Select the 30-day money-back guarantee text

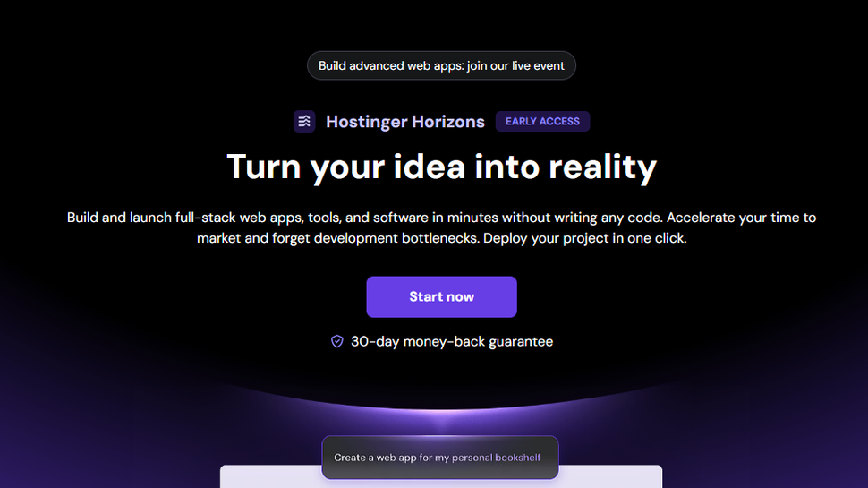[452, 341]
